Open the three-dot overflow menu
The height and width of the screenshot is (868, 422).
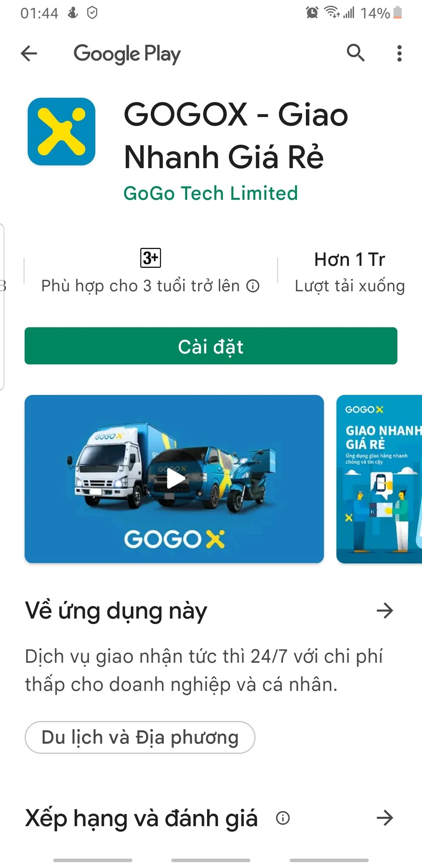[x=399, y=53]
